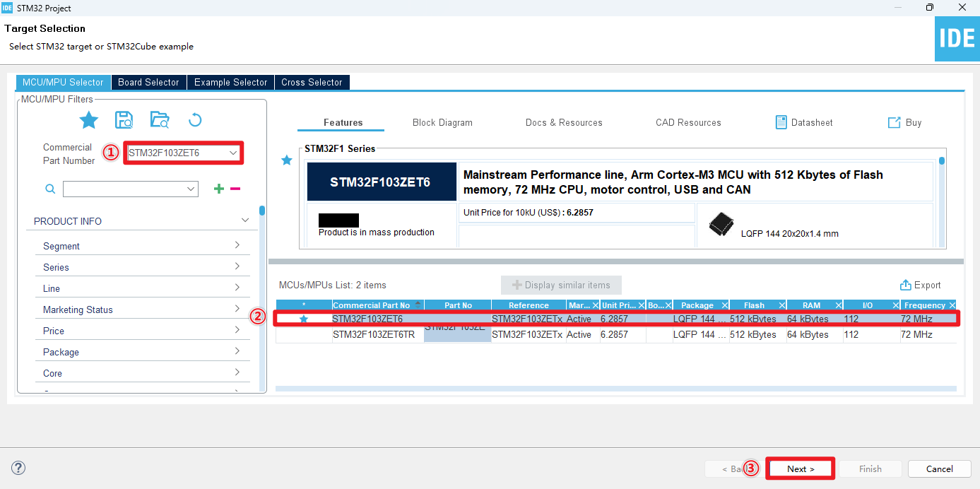Switch to the MCU/MPU Selector tab
This screenshot has width=980, height=489.
point(64,82)
